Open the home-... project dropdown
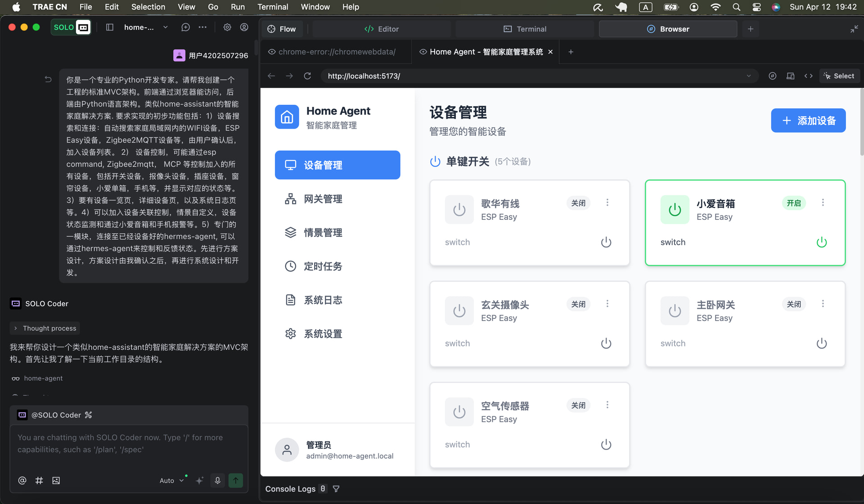Viewport: 864px width, 504px height. [146, 27]
